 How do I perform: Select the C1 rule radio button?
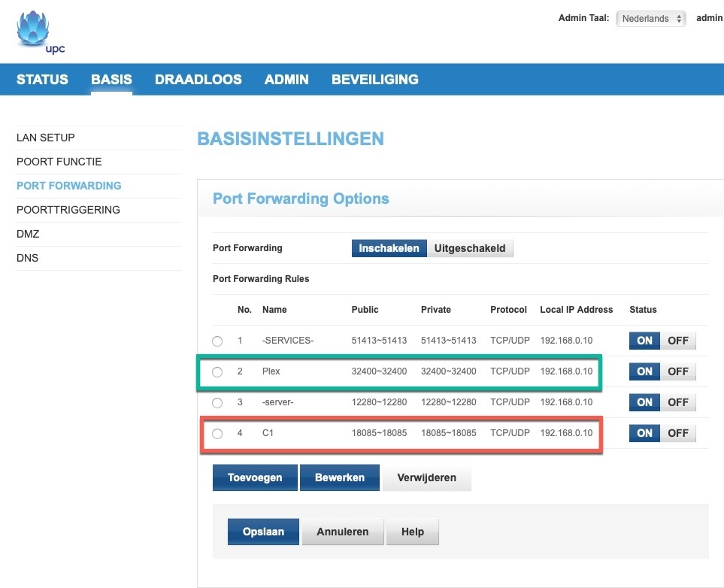point(217,433)
